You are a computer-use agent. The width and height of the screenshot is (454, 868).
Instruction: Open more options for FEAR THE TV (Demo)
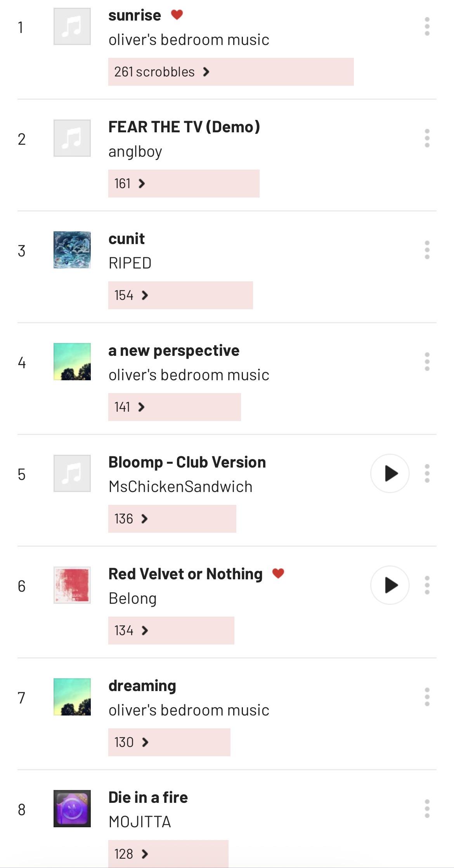click(x=427, y=138)
